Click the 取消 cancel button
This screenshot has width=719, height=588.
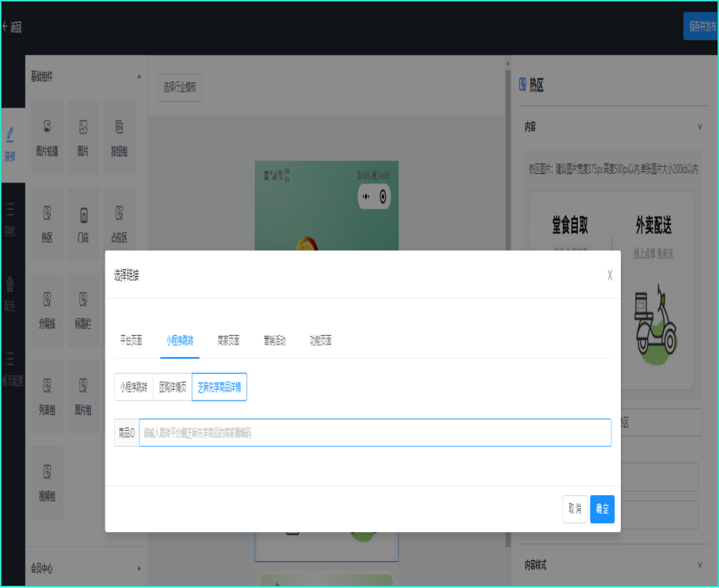click(574, 510)
